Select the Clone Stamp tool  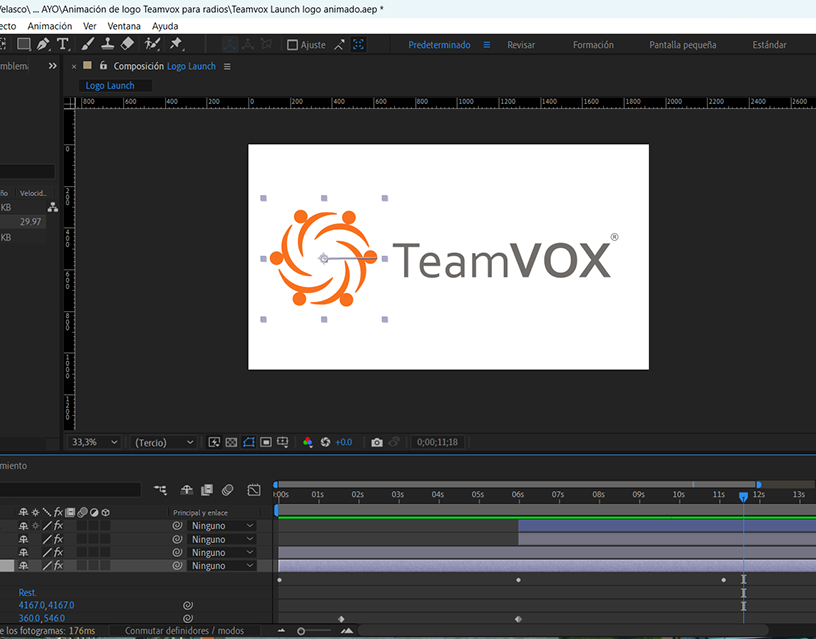pos(108,44)
